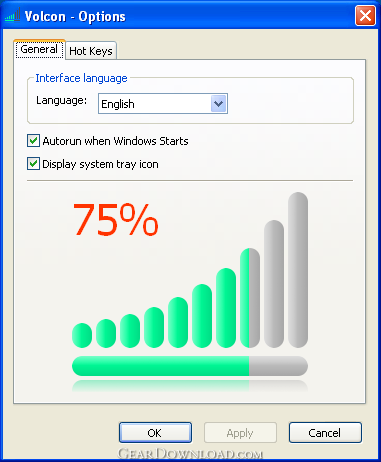381x462 pixels.
Task: Click the shortest green volume bar
Action: coord(82,335)
